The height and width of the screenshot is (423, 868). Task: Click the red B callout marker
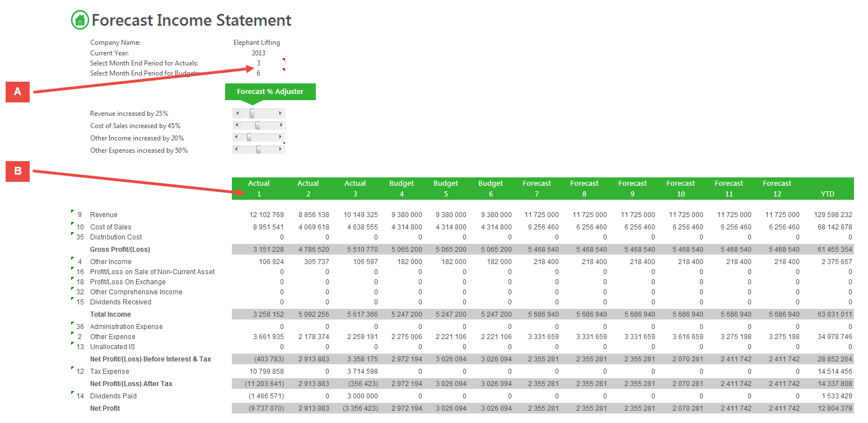17,171
